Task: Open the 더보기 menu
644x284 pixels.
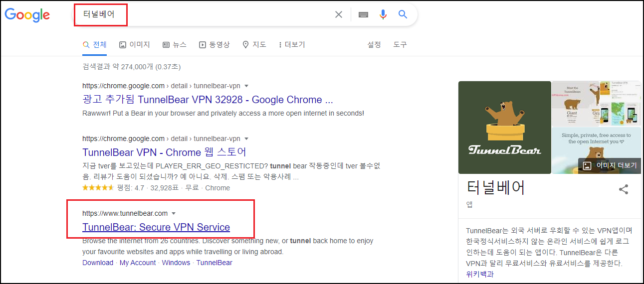Action: coord(292,44)
